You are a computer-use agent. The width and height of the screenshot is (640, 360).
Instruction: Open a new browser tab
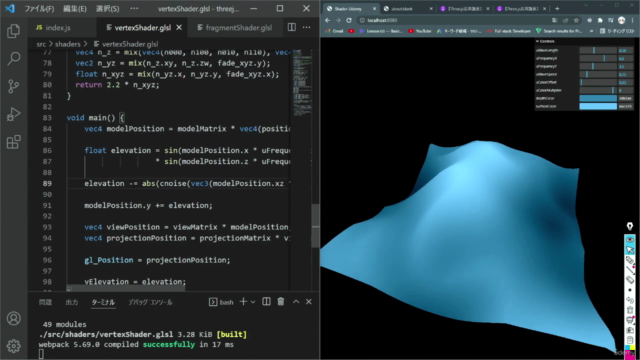pyautogui.click(x=557, y=8)
